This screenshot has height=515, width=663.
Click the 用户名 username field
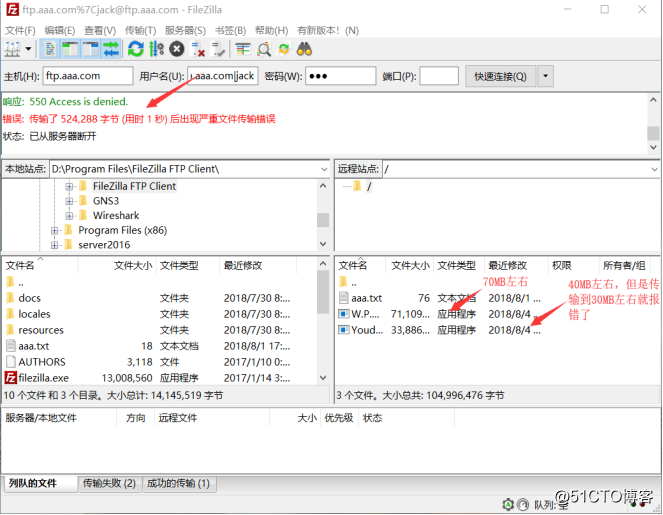(223, 76)
